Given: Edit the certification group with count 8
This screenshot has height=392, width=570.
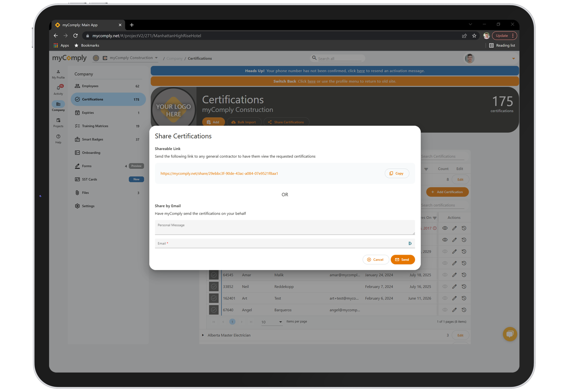Looking at the screenshot, I should tap(460, 180).
